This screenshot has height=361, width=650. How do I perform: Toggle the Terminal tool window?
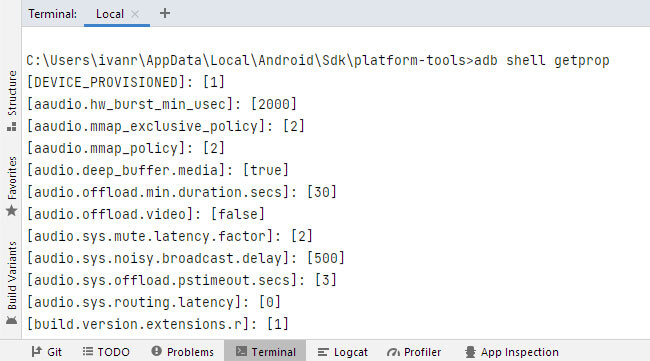[x=265, y=352]
